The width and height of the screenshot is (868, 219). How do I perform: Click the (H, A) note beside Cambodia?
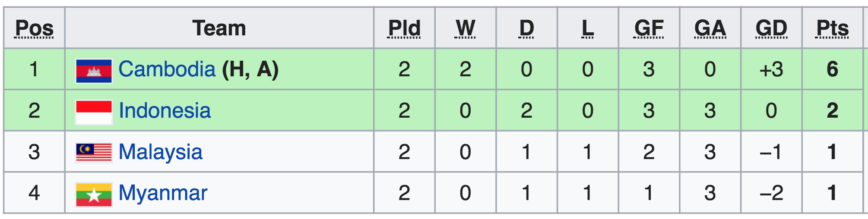coord(250,69)
